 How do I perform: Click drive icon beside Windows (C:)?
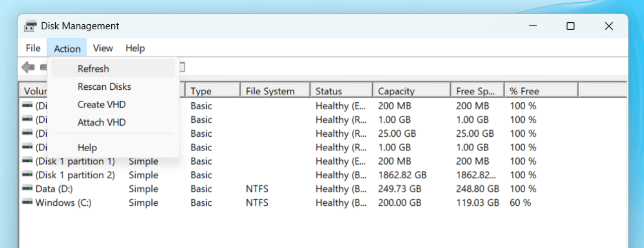27,203
